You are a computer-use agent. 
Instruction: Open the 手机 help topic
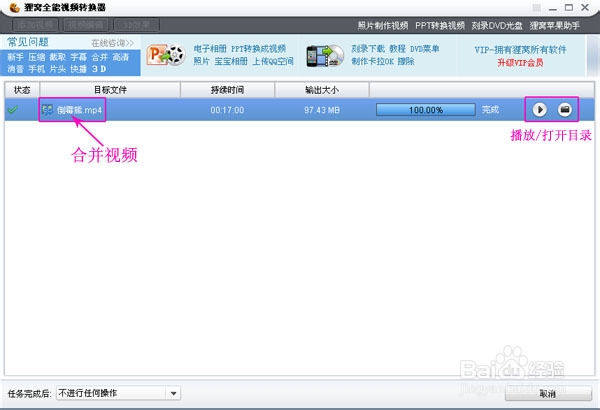click(x=36, y=69)
